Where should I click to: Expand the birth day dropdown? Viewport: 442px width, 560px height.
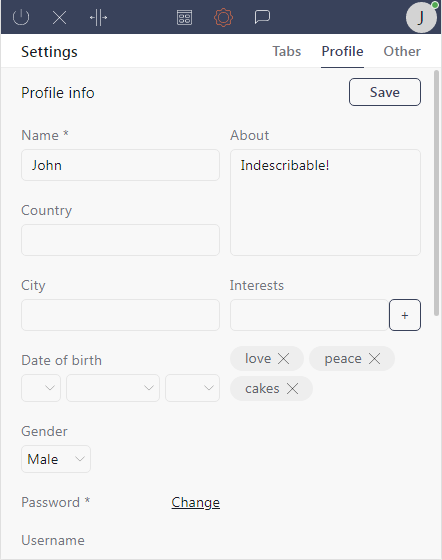click(41, 388)
